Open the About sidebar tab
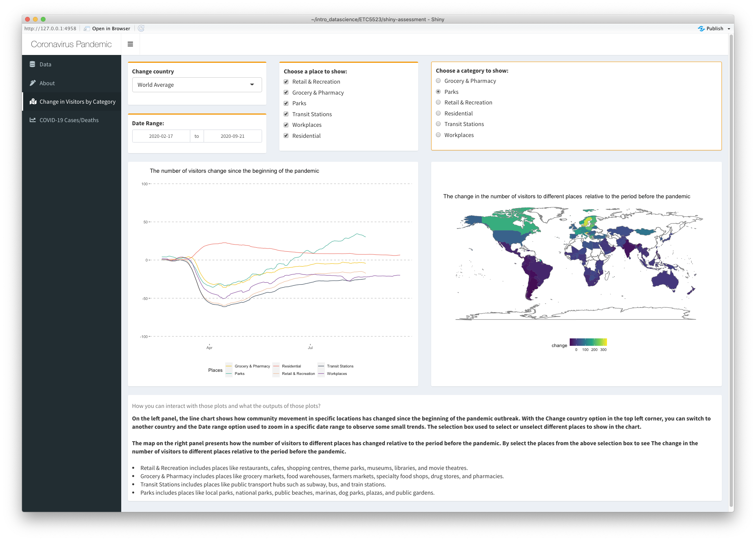The height and width of the screenshot is (541, 756). click(71, 83)
